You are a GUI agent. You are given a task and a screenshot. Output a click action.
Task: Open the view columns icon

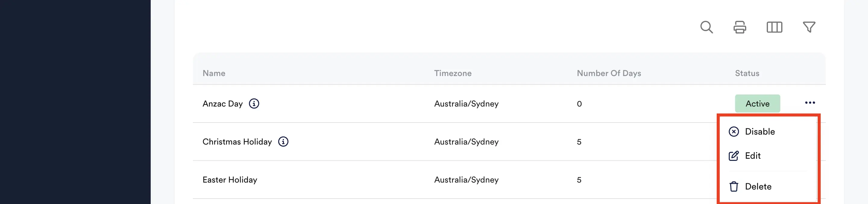[775, 27]
